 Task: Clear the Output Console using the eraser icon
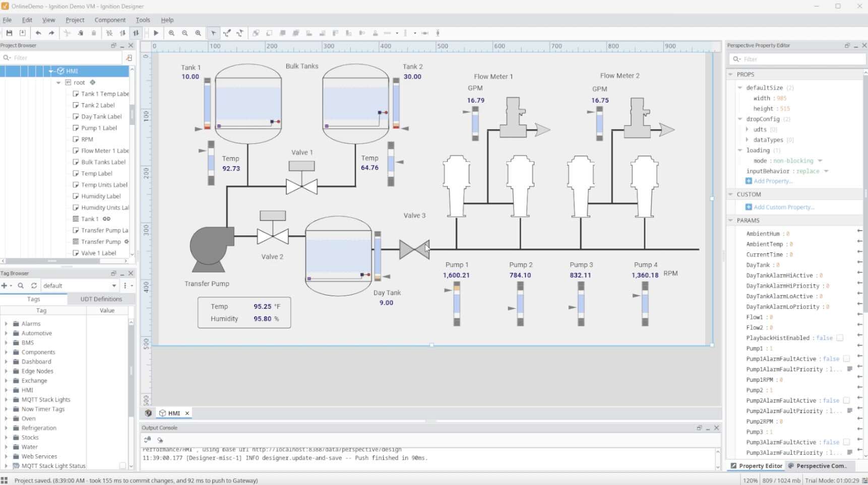[160, 440]
